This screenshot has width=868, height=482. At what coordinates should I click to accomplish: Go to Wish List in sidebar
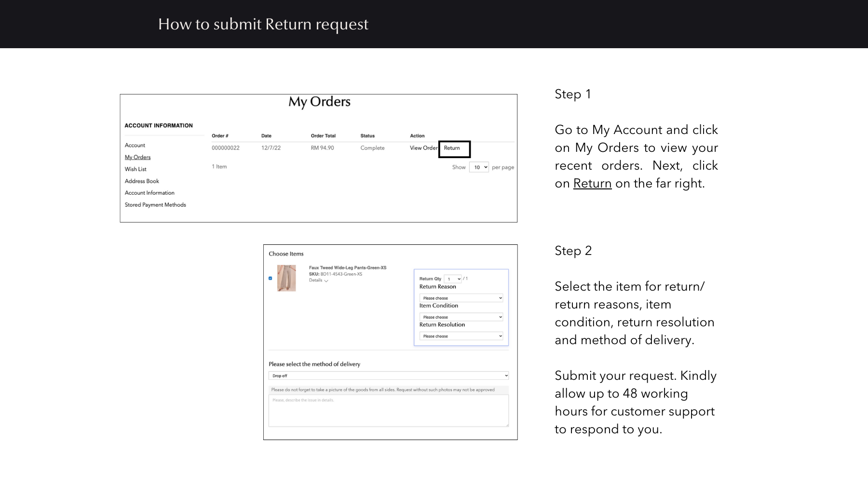click(x=136, y=169)
